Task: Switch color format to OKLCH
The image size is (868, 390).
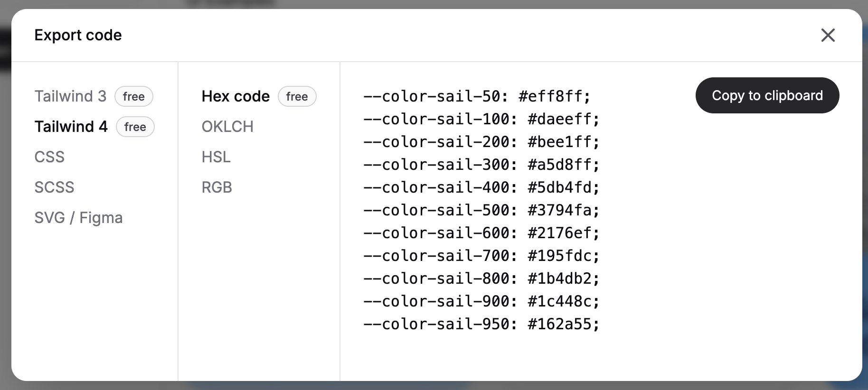Action: pos(227,127)
